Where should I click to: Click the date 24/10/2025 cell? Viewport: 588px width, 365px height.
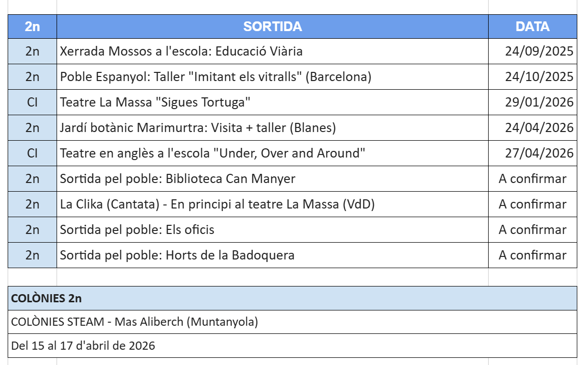[539, 77]
